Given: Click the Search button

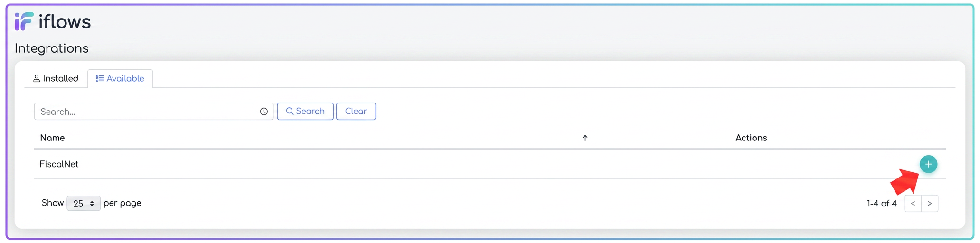Looking at the screenshot, I should click(x=305, y=112).
